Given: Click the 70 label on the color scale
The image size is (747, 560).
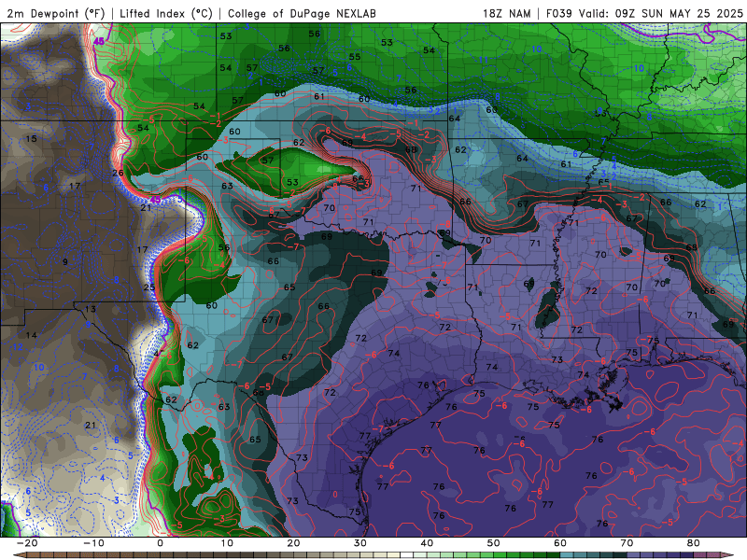Looking at the screenshot, I should point(627,543).
